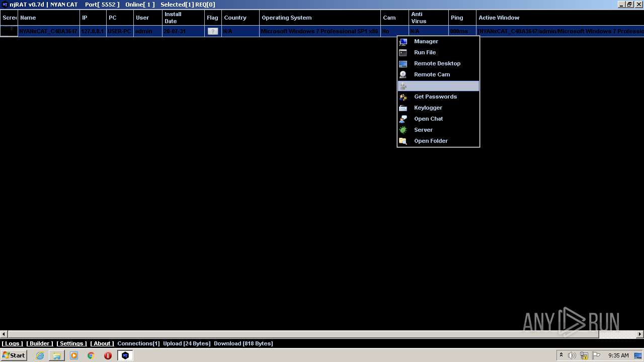
Task: Click the Ping column header
Action: 462,18
